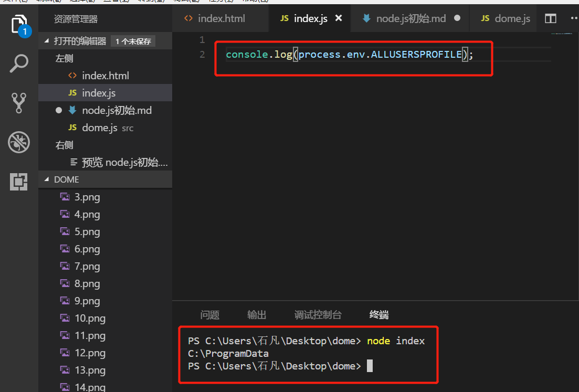The image size is (579, 392).
Task: Open the Source Control branch icon
Action: [19, 103]
